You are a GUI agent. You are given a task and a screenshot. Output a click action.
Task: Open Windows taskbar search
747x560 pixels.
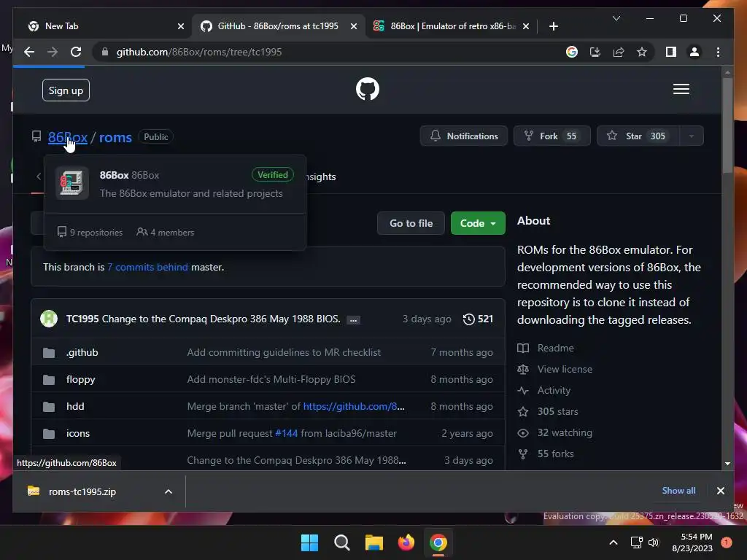[x=341, y=542]
